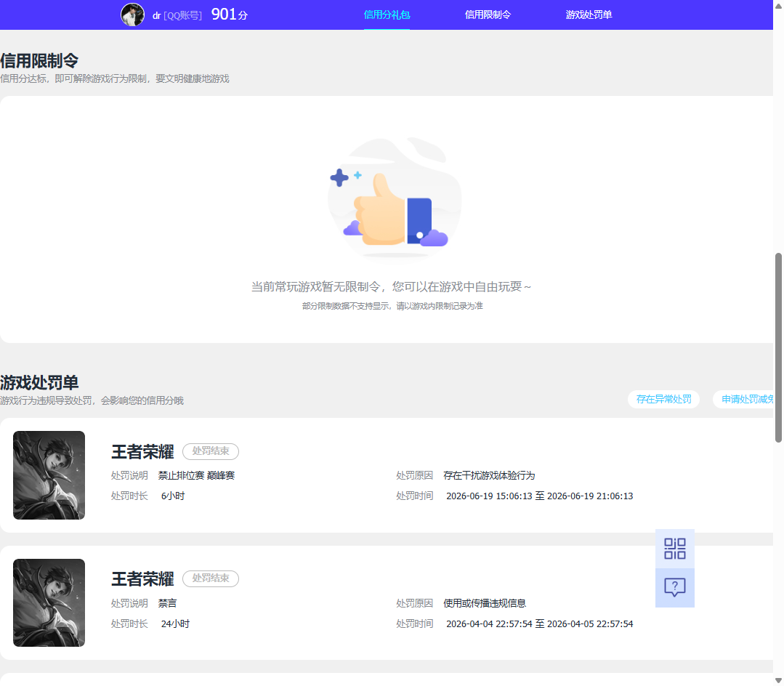Open hero thumbnail of 禁言 record
This screenshot has width=784, height=686.
click(x=49, y=602)
